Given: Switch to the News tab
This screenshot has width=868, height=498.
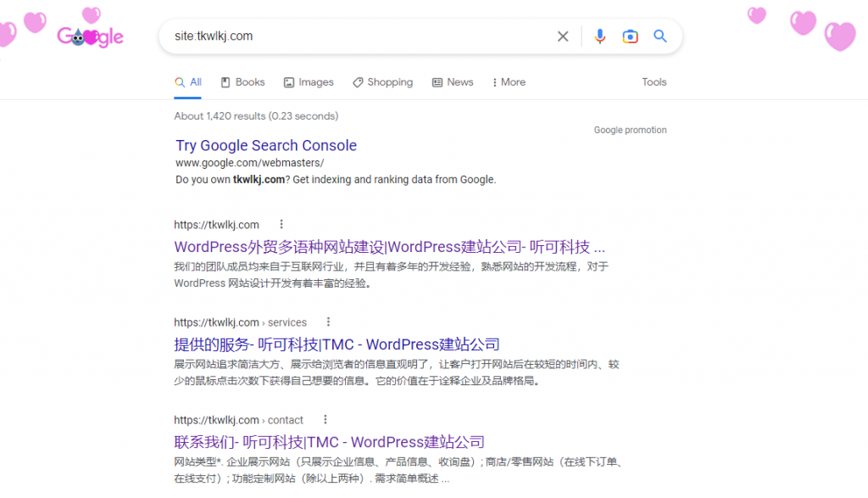Looking at the screenshot, I should pyautogui.click(x=453, y=82).
